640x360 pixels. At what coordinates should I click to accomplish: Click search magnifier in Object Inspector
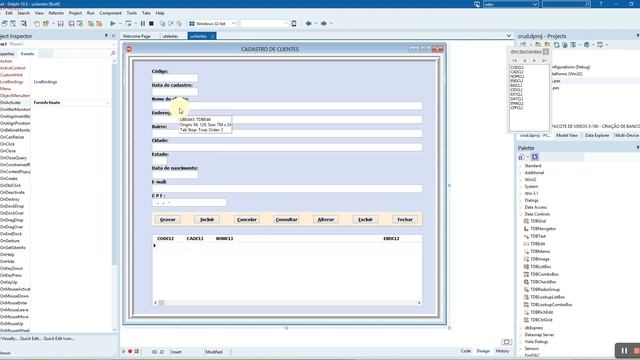click(113, 53)
